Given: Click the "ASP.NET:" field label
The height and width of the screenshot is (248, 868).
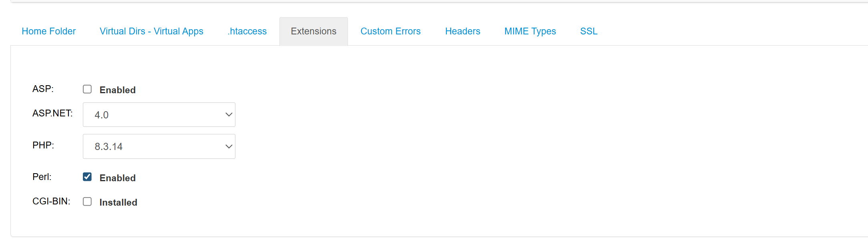Looking at the screenshot, I should pos(52,113).
